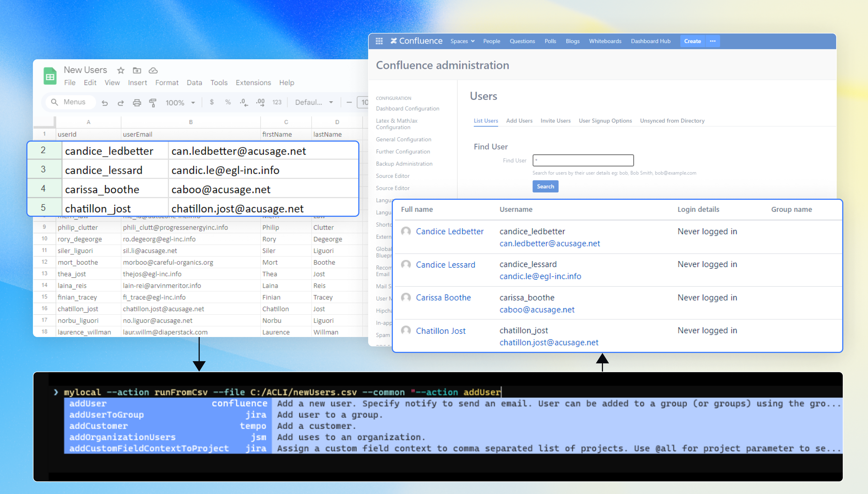The image size is (868, 494).
Task: Click the cloud document status icon
Action: [153, 70]
